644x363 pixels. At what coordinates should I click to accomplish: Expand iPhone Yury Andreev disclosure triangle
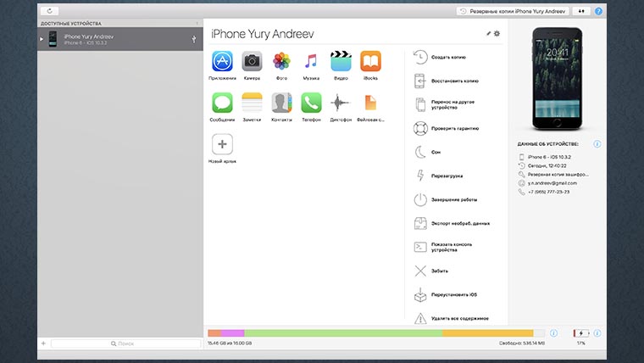pyautogui.click(x=42, y=39)
